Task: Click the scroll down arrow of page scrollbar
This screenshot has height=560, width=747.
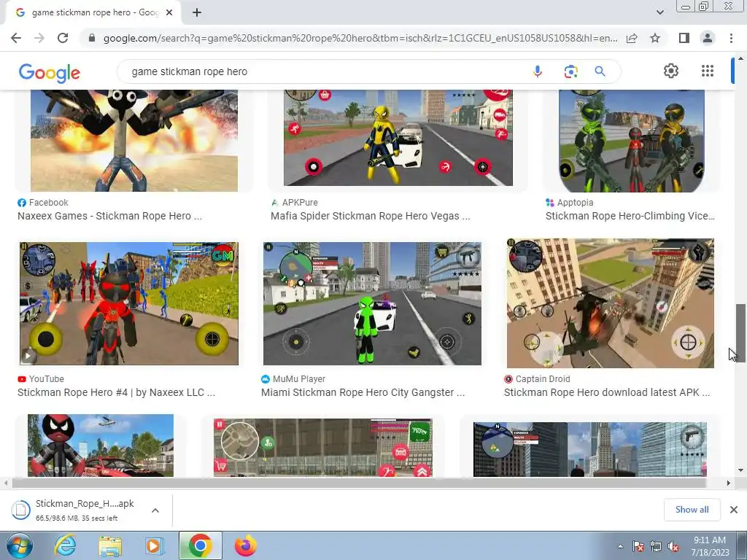Action: tap(740, 470)
